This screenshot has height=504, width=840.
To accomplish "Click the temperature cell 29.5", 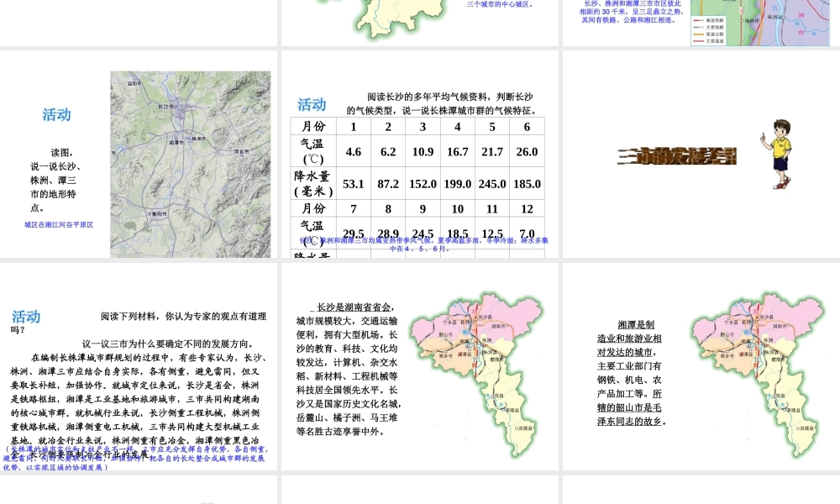I will 354,234.
